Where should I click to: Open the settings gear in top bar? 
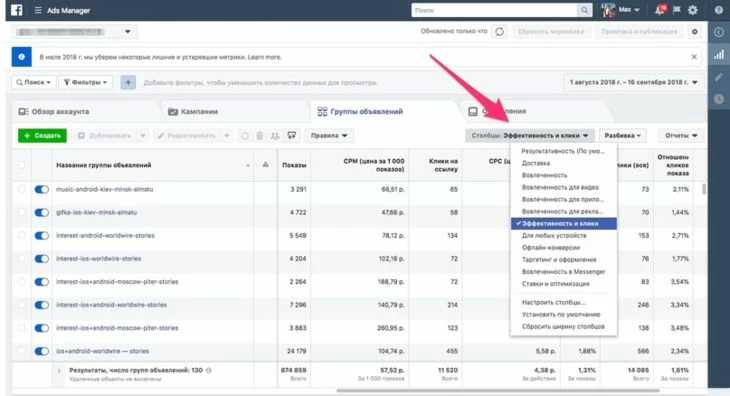click(x=693, y=10)
